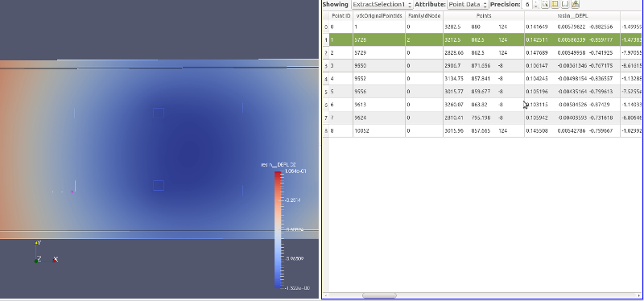Click the FamilyIdNode column header

424,16
